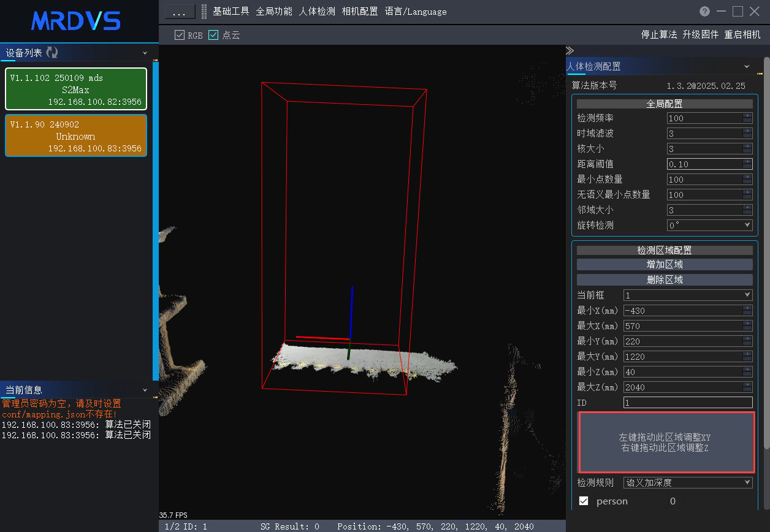Click the '1/2 ID: 1' status entry

coord(186,526)
